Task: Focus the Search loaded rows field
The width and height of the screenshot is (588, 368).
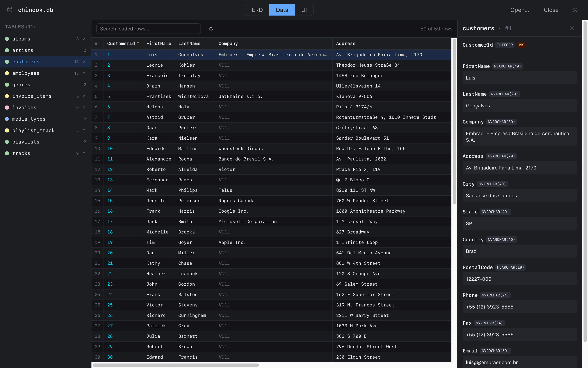Action: point(148,29)
